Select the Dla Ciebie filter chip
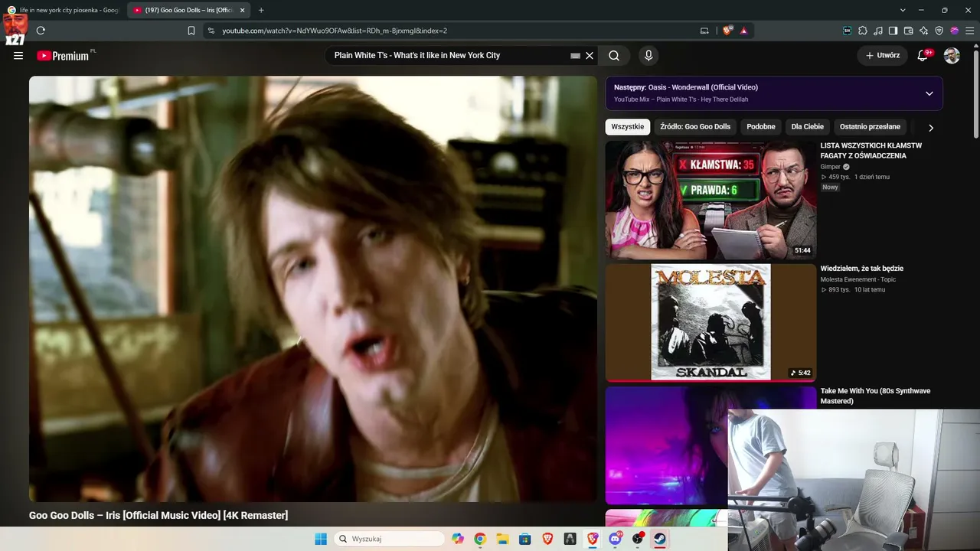This screenshot has height=551, width=980. (x=808, y=127)
